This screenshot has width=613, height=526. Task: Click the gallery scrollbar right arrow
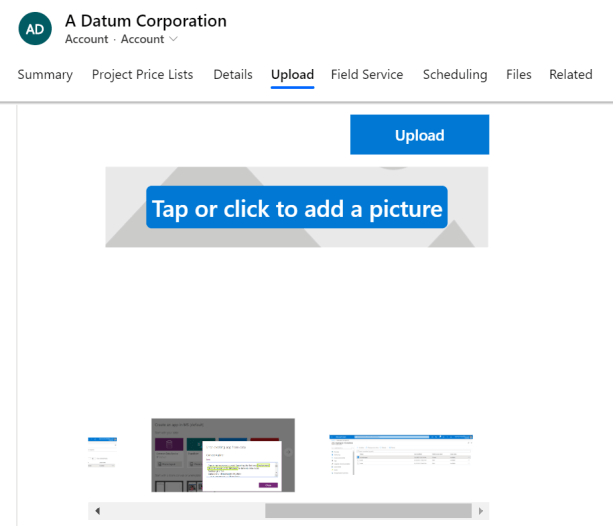click(480, 511)
